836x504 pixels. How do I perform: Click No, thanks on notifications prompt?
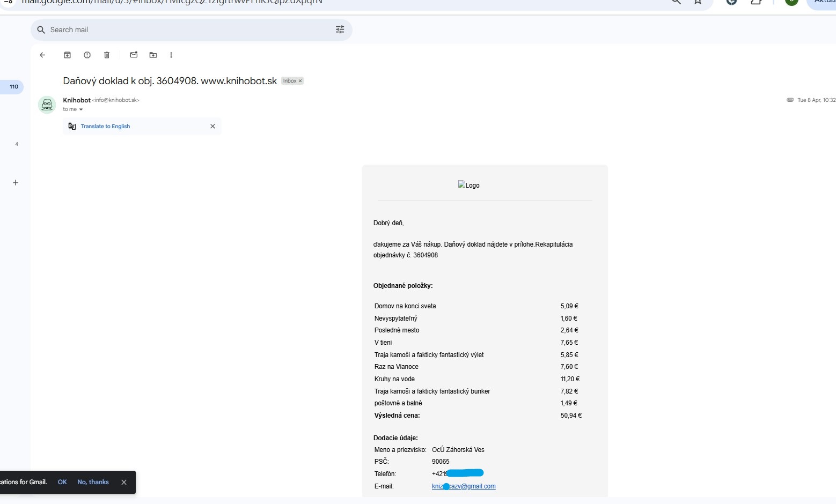[x=93, y=482]
